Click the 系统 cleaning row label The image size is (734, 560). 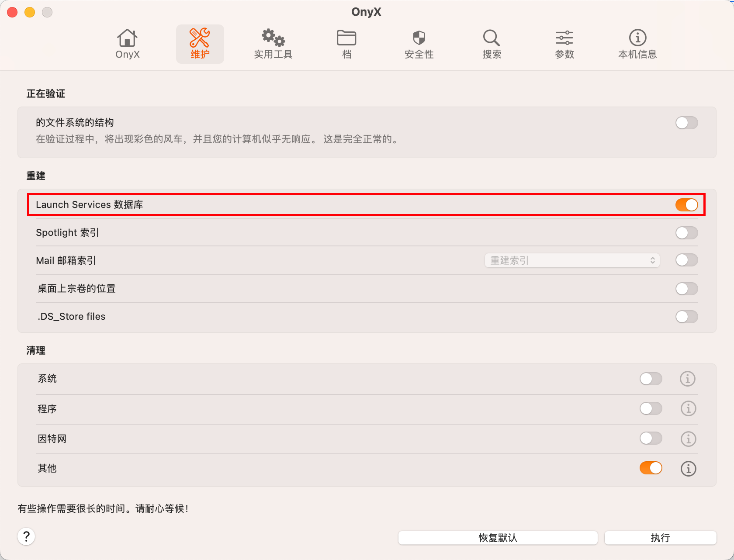click(x=47, y=378)
